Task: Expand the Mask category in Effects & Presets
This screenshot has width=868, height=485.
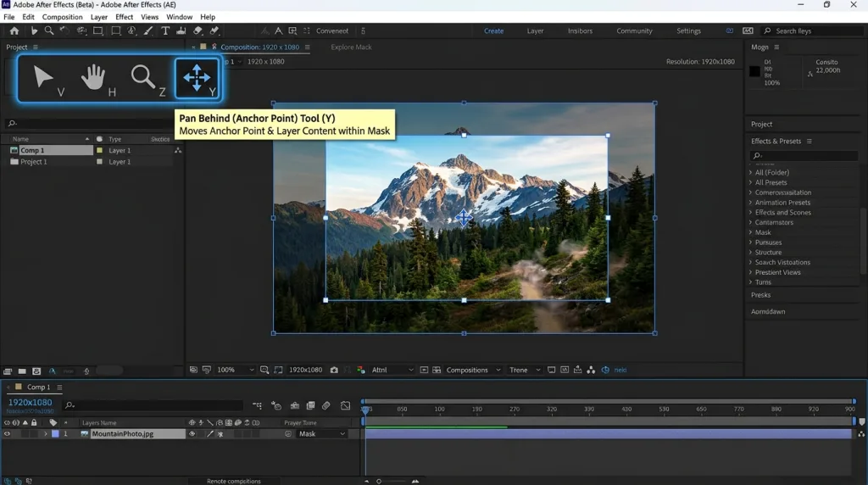Action: pos(751,232)
